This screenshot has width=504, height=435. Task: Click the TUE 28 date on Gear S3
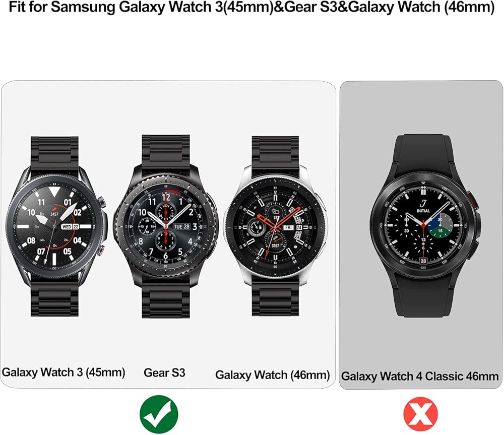tap(181, 226)
